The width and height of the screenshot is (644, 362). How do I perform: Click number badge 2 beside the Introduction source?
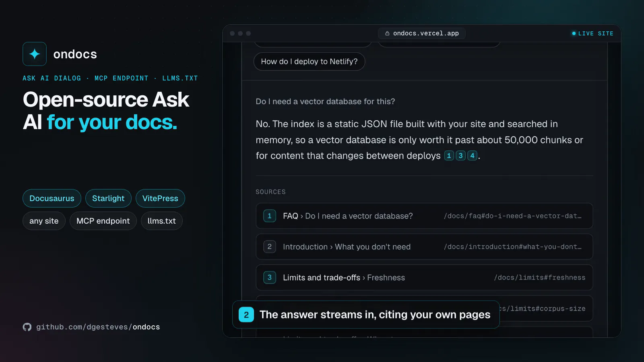point(270,247)
